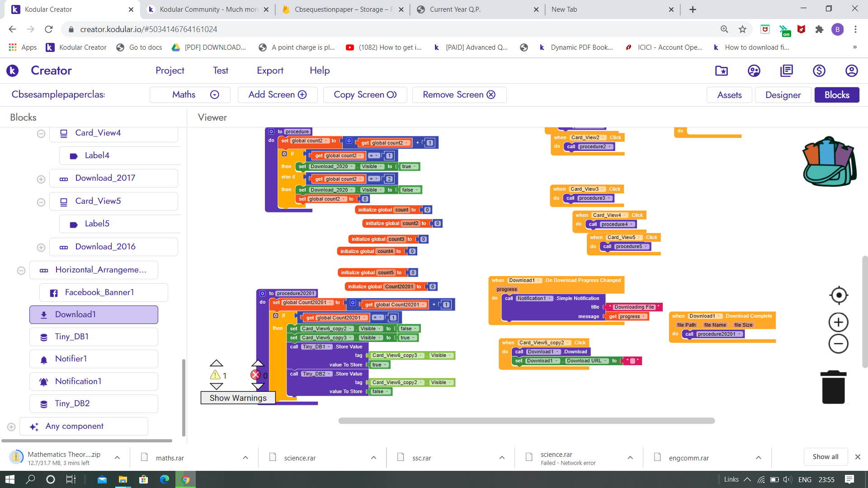Open the starred folder projects icon
868x488 pixels.
[x=722, y=70]
